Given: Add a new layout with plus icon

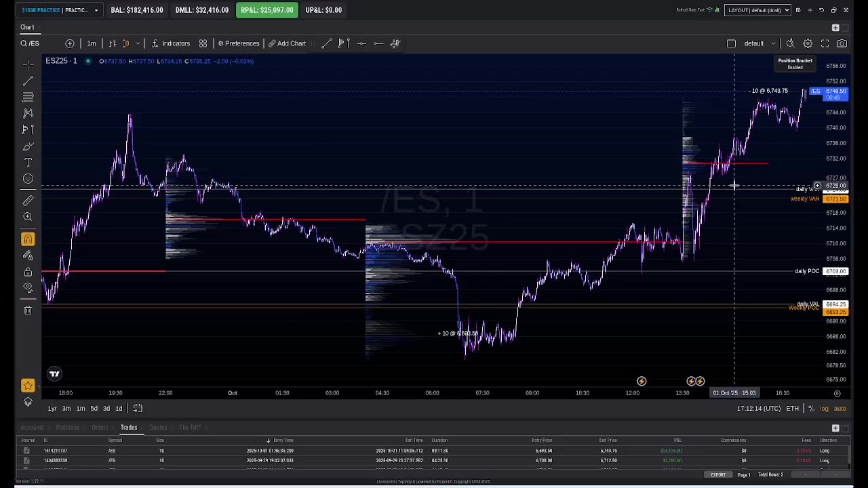Looking at the screenshot, I should 810,10.
